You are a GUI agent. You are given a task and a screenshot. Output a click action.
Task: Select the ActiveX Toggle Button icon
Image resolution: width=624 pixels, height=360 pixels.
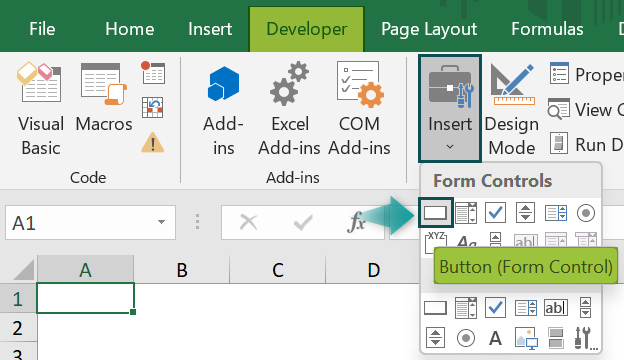556,338
